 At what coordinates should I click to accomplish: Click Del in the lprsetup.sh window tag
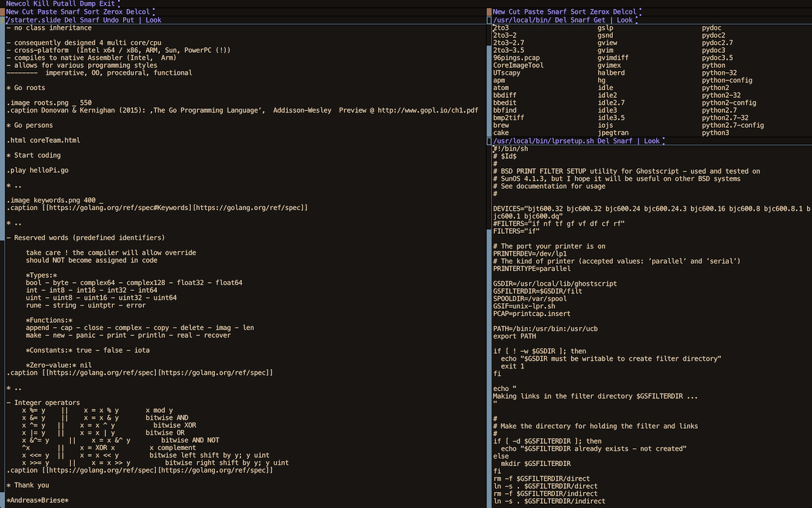(x=603, y=141)
